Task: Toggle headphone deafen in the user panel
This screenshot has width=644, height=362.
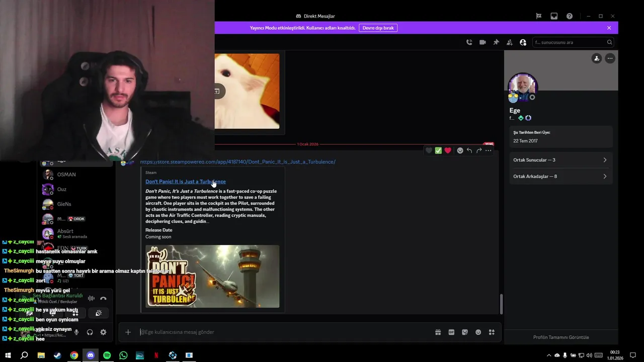Action: click(x=90, y=332)
